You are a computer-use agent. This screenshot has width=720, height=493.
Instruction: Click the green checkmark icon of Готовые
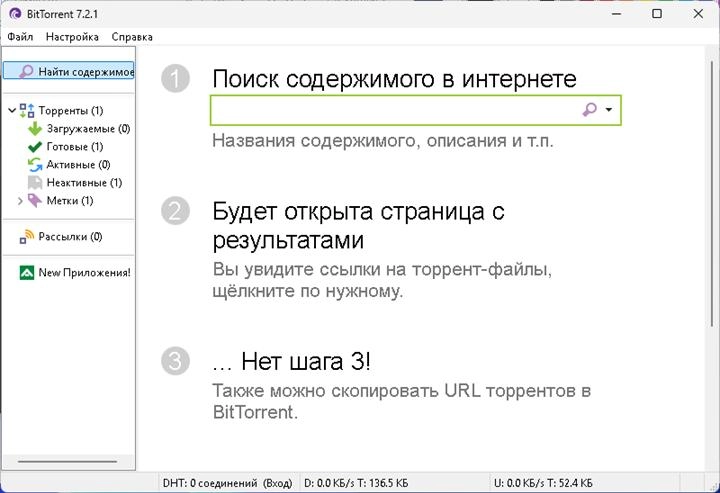[35, 147]
